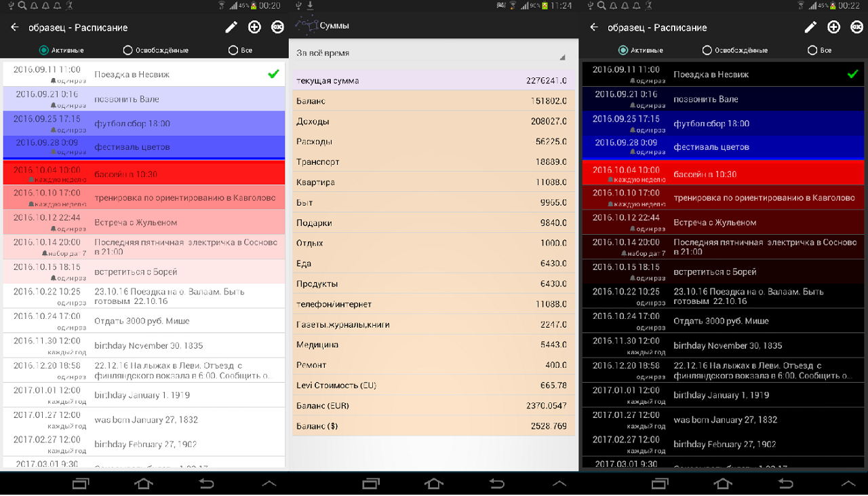The image size is (868, 496).
Task: Select the Активные radio button on the left light screen
Action: click(44, 50)
